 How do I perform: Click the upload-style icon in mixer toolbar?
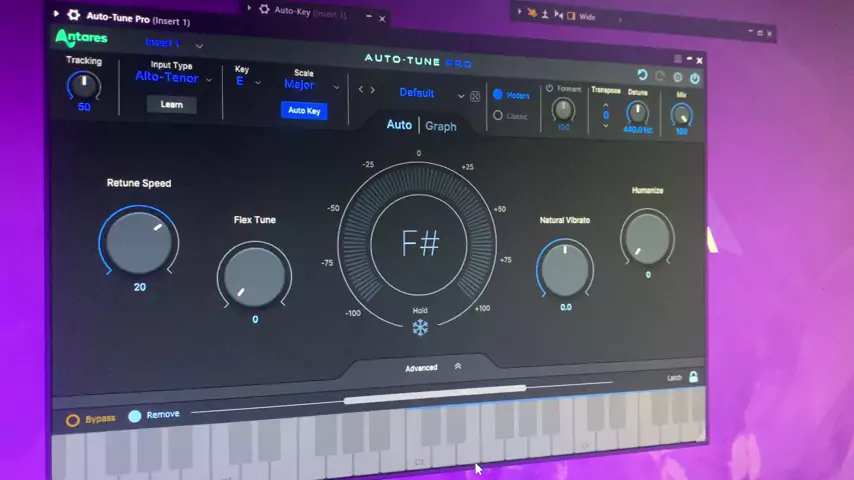[545, 14]
